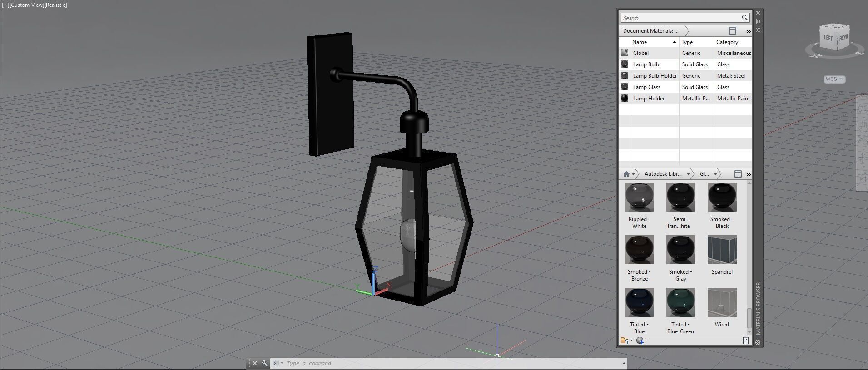Open the Custom View viewport menu
The height and width of the screenshot is (370, 868).
click(x=26, y=5)
